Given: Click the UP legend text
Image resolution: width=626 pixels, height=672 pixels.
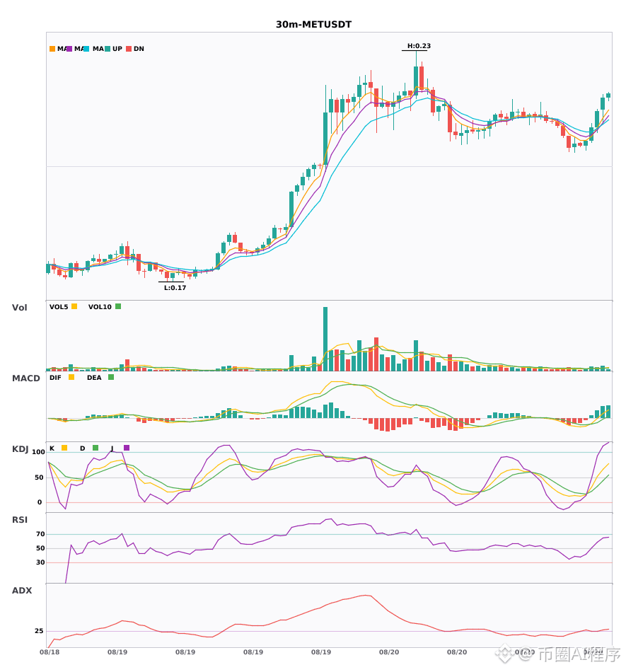Looking at the screenshot, I should pyautogui.click(x=117, y=49).
